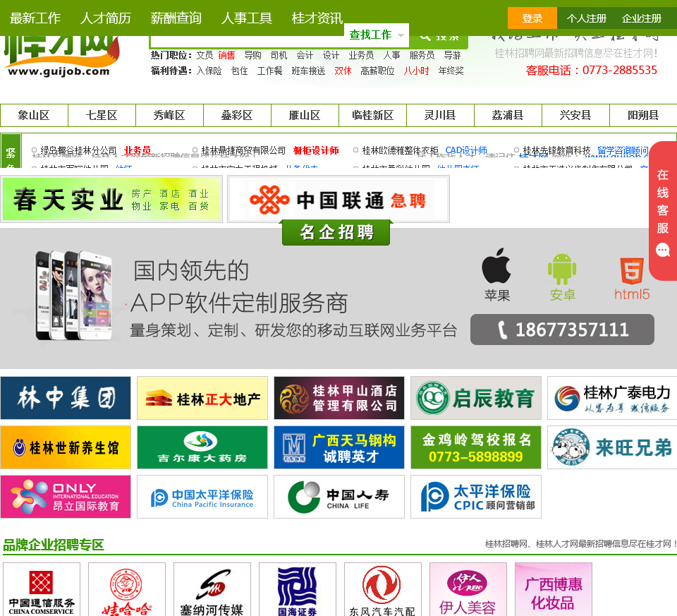
Task: Click the orange 登录 button
Action: tap(532, 18)
